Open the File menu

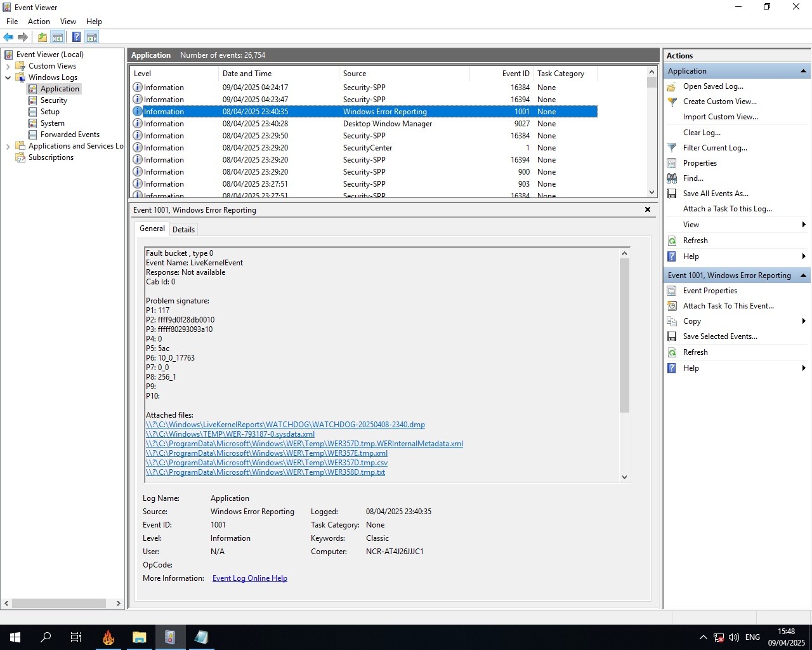12,22
